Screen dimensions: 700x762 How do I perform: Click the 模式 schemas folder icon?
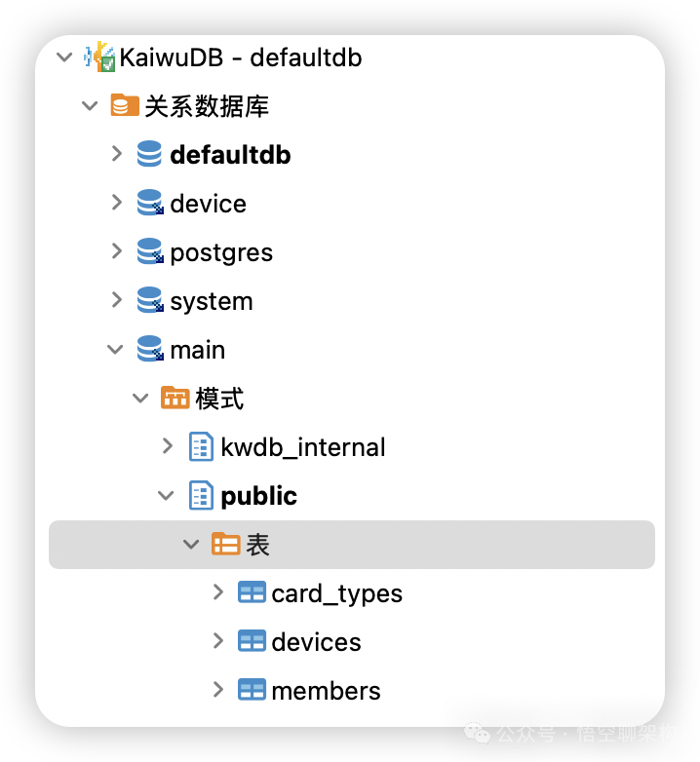point(175,398)
